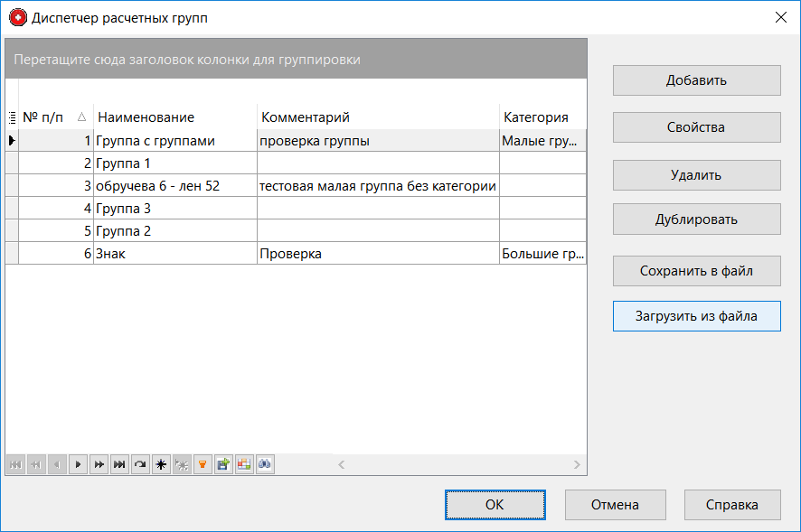Viewport: 801px width, 532px height.
Task: Click the Комментарий column header
Action: [x=377, y=117]
